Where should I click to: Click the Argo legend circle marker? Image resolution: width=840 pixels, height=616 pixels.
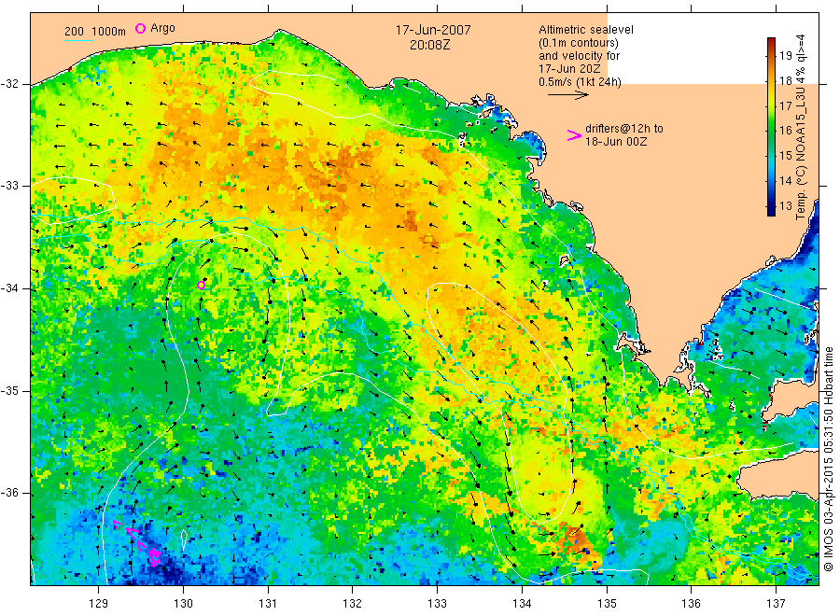[140, 28]
